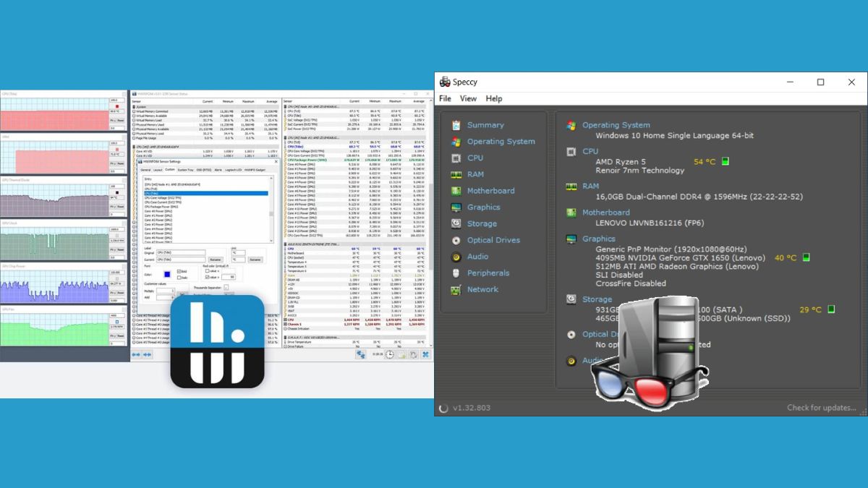This screenshot has width=868, height=488.
Task: Open Storage in the Speccy sidebar
Action: pos(482,224)
